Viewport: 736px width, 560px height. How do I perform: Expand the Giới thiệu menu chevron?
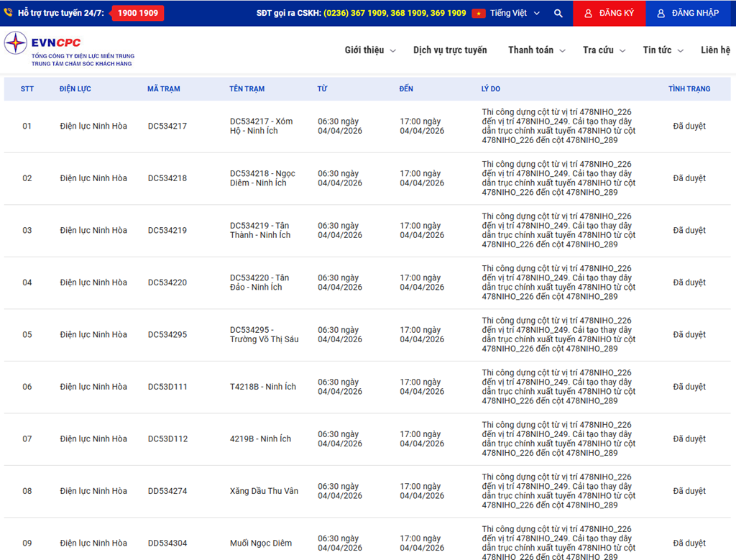click(x=392, y=51)
